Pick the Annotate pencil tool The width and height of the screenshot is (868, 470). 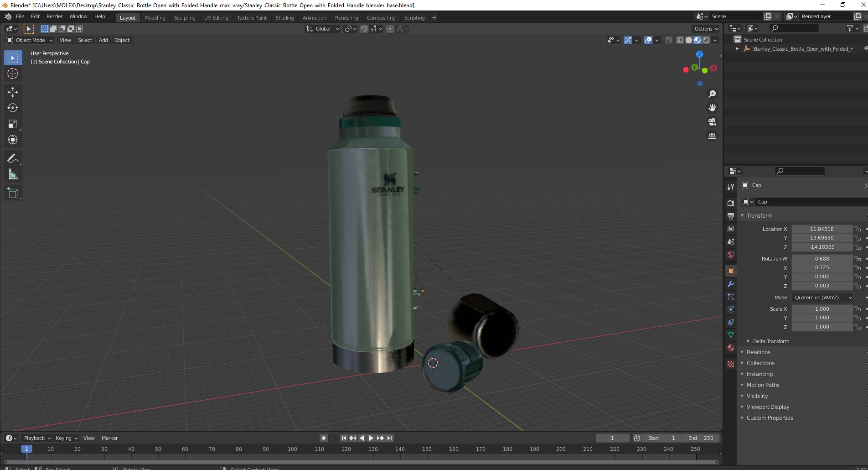click(x=13, y=159)
